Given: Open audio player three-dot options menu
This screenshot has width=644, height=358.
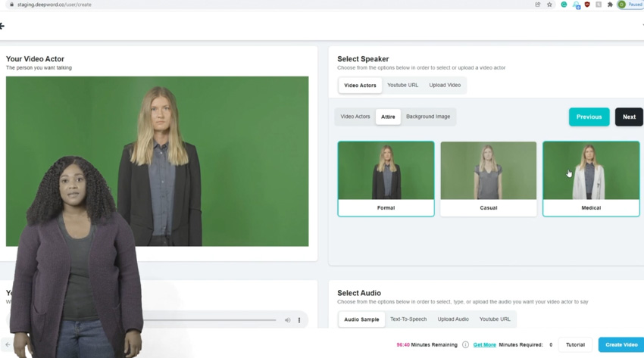Looking at the screenshot, I should click(x=299, y=320).
